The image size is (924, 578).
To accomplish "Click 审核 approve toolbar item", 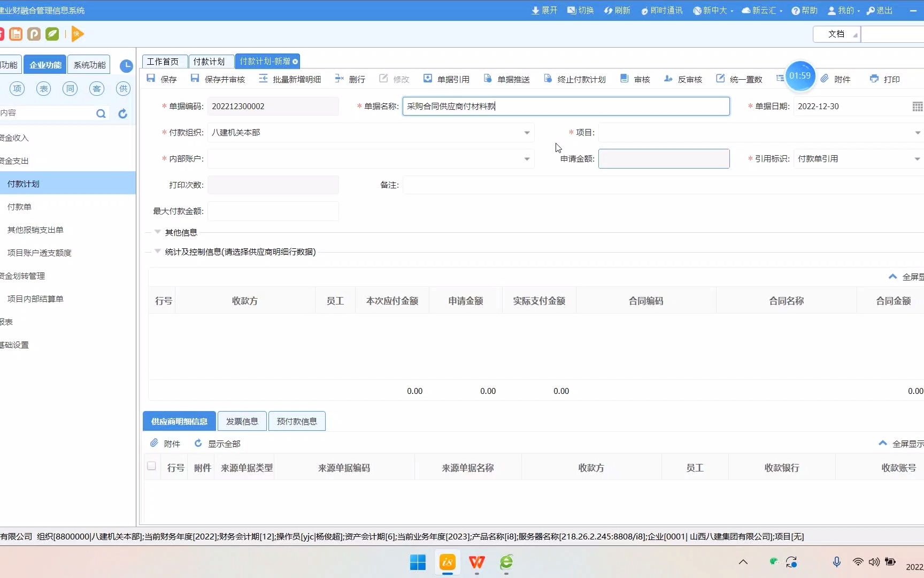I will click(635, 79).
